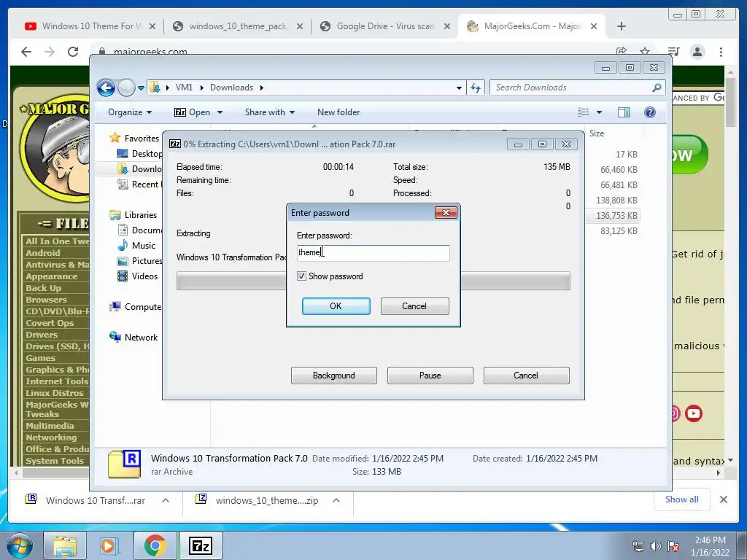Image resolution: width=747 pixels, height=560 pixels.
Task: Click Action Center flag tray icon
Action: tap(673, 546)
